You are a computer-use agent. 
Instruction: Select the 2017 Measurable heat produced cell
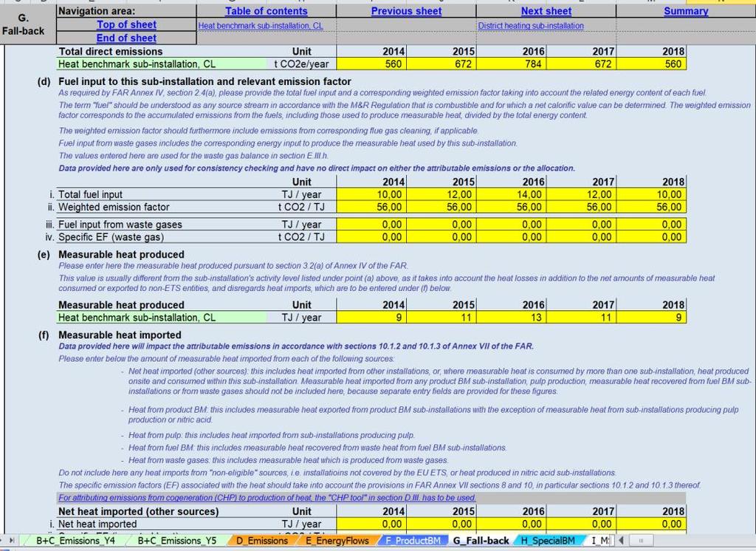click(581, 318)
